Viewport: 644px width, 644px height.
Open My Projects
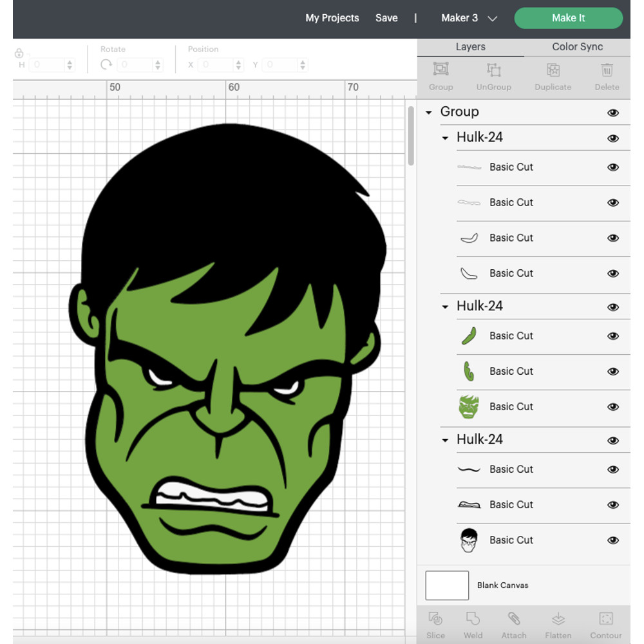(x=332, y=18)
